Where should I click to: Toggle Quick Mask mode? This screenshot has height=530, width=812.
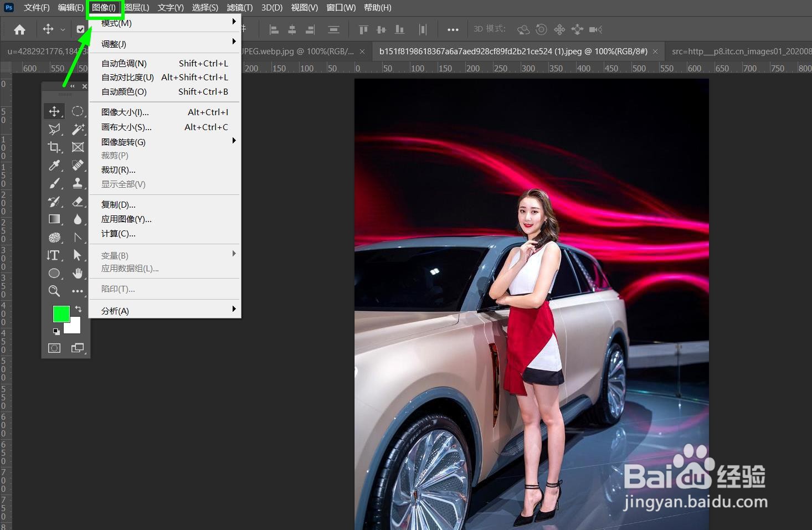tap(54, 348)
